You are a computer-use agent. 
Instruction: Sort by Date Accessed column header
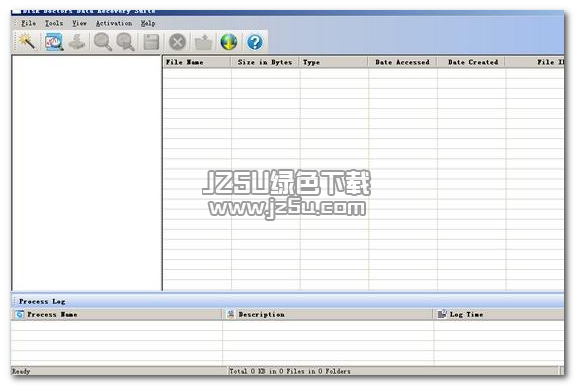coord(402,62)
